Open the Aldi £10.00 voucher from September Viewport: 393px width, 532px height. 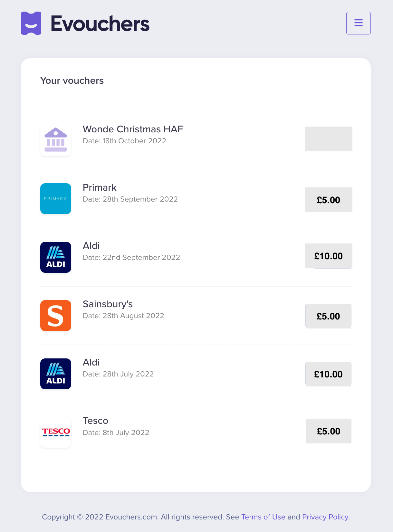[x=329, y=256]
